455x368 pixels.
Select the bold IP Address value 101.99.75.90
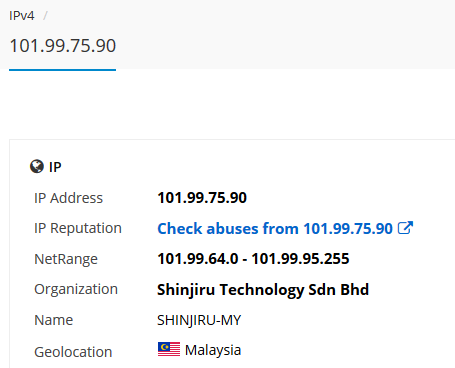(202, 198)
